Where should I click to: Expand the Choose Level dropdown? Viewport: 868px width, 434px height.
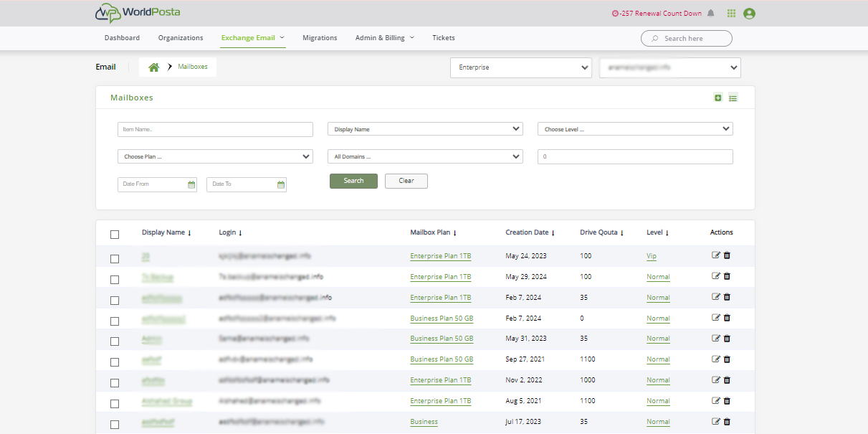point(635,129)
